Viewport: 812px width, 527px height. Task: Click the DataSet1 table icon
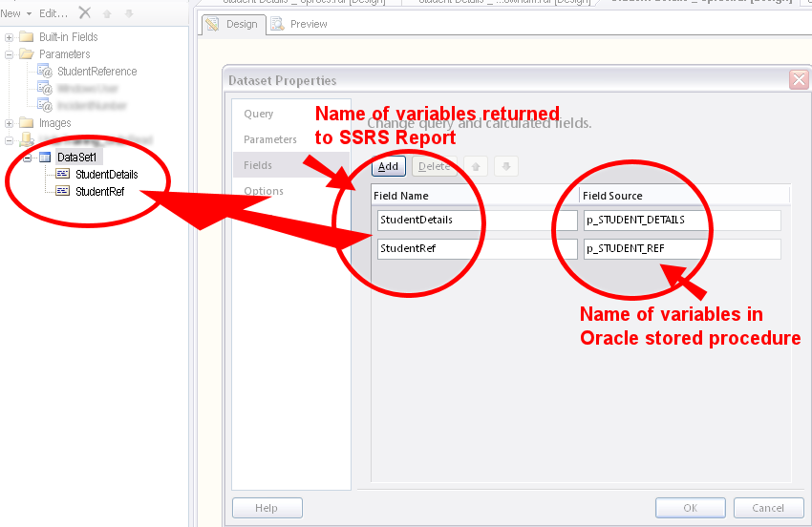tap(44, 157)
